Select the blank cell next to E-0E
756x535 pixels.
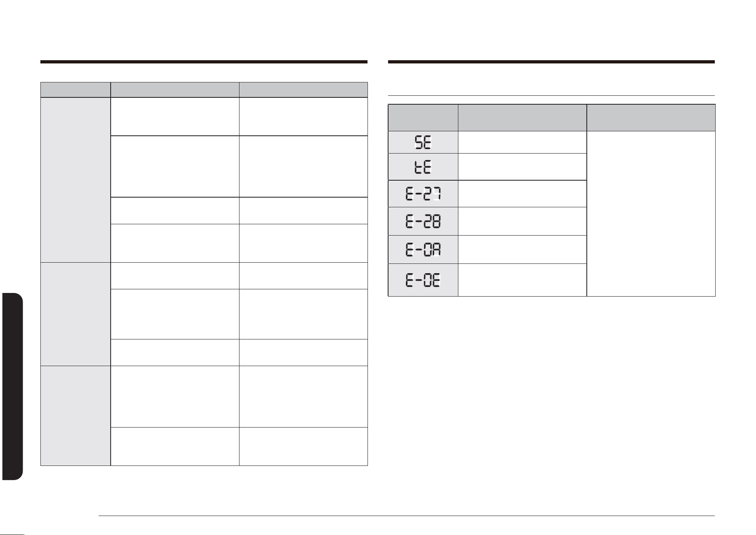tap(522, 280)
